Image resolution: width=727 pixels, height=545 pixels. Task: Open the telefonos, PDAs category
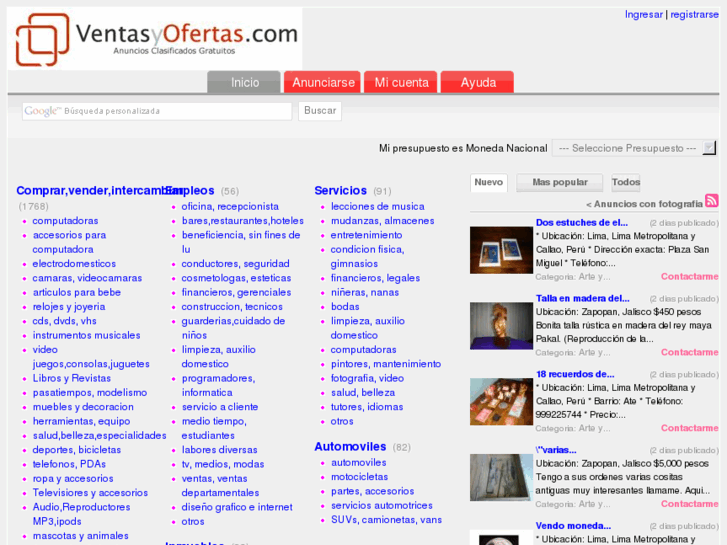click(69, 464)
